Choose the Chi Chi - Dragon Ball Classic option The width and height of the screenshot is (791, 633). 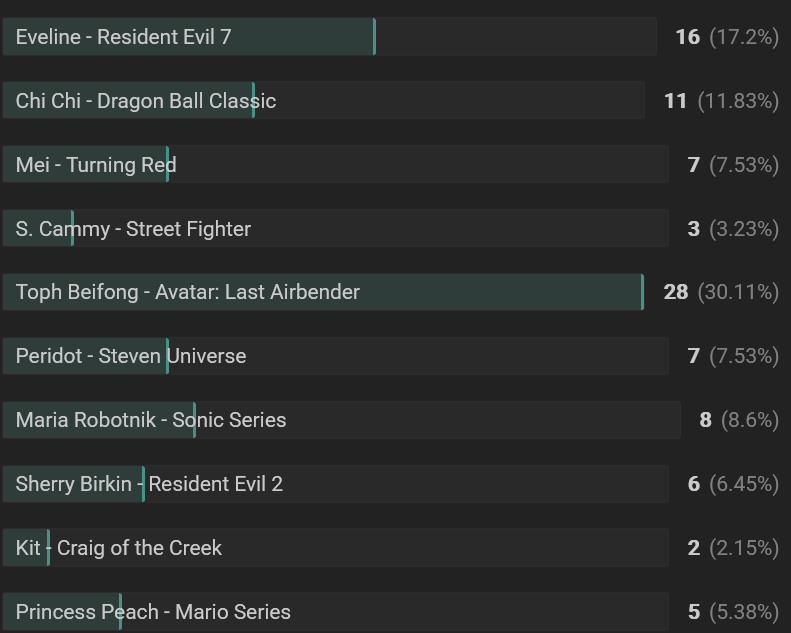click(x=323, y=100)
